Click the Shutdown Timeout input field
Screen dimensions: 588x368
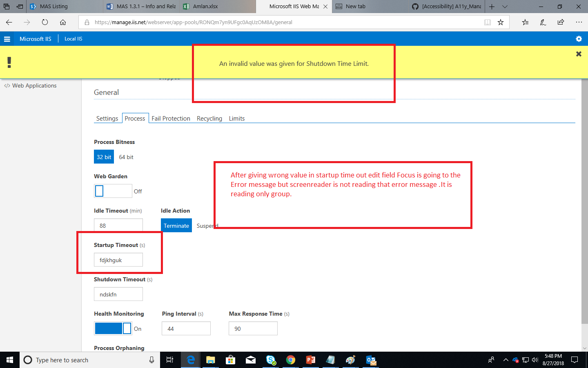(118, 294)
